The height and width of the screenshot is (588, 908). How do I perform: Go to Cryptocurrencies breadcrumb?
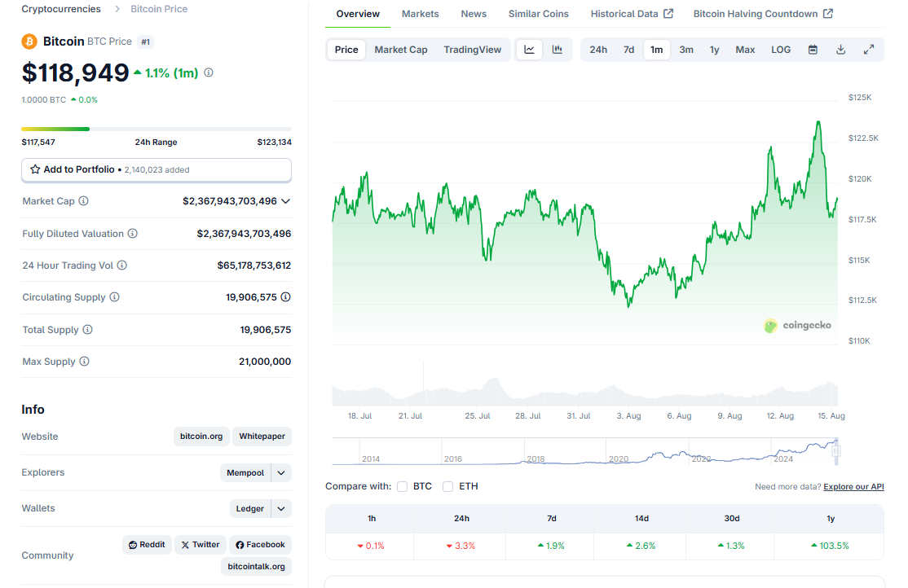click(x=61, y=9)
